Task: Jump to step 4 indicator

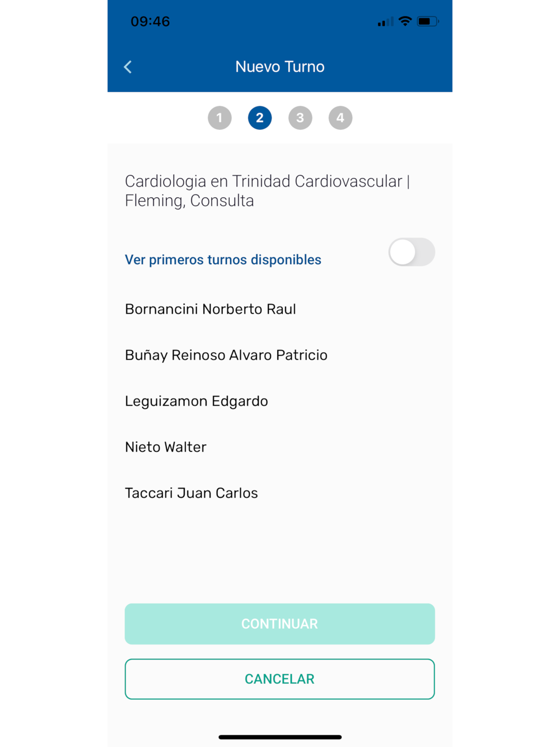Action: point(340,118)
